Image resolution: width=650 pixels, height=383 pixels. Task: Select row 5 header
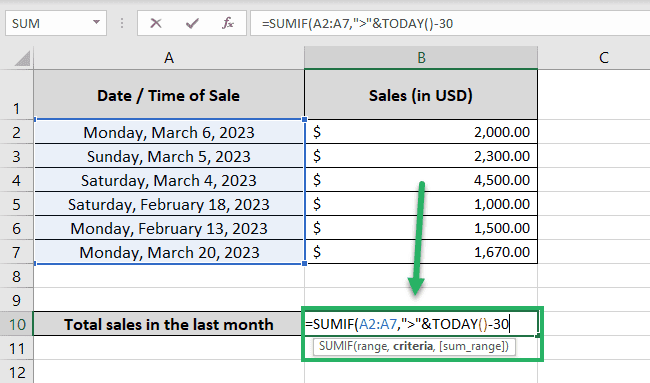[17, 204]
